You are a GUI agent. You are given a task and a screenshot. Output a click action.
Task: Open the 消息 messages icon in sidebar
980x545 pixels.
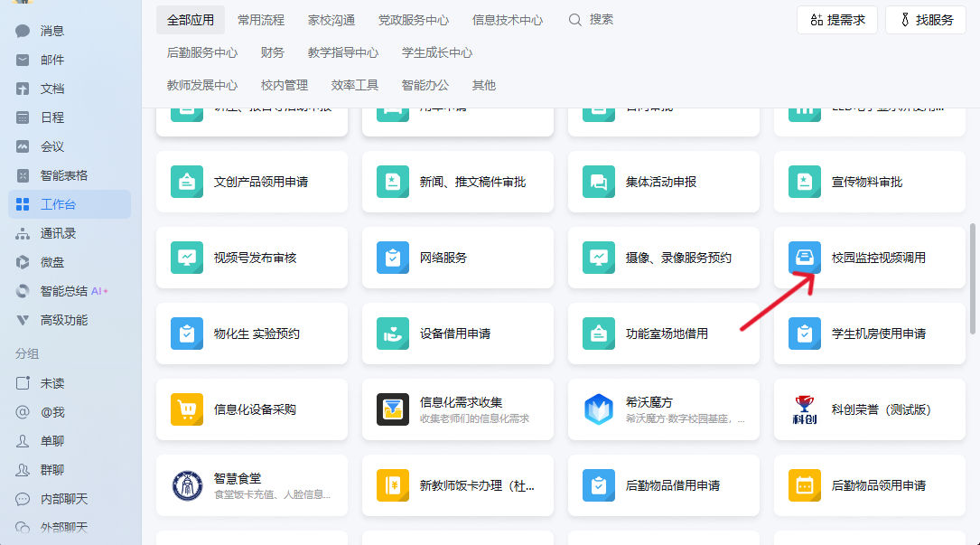point(23,31)
